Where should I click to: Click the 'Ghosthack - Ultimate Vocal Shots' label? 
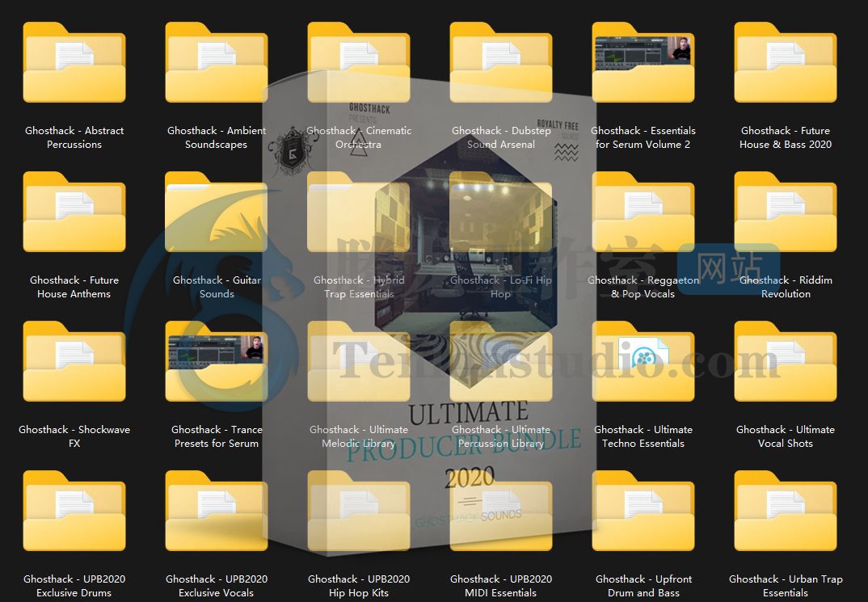[x=786, y=436]
